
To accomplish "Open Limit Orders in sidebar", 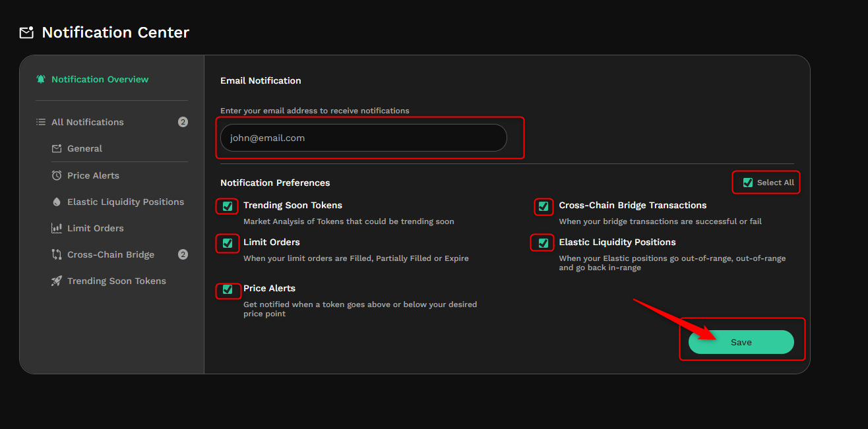I will tap(96, 228).
